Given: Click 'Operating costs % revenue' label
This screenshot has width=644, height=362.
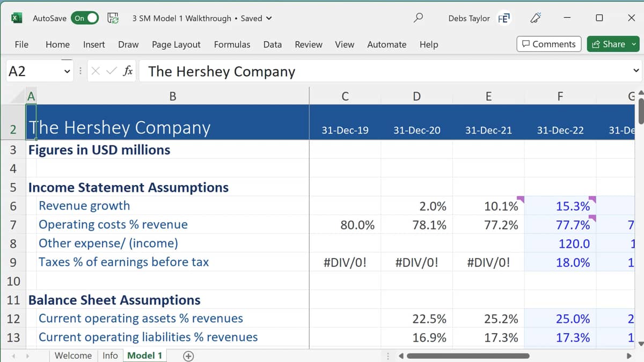Looking at the screenshot, I should coord(113,225).
